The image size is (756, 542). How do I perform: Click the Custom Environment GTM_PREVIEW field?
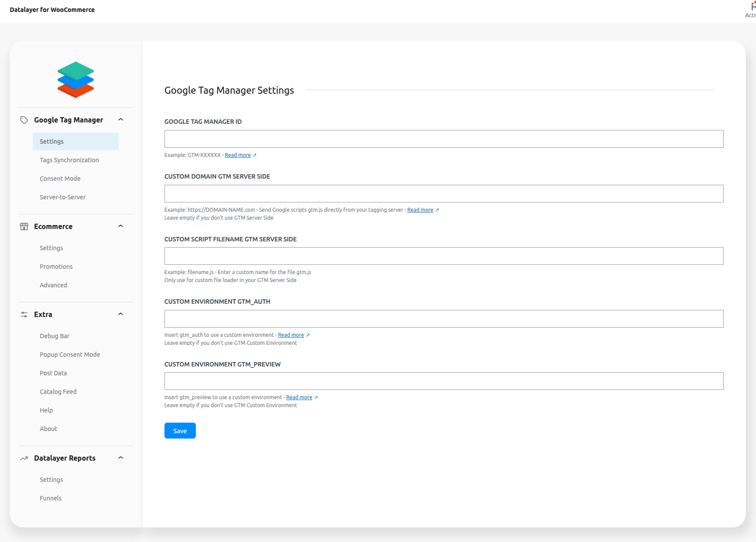pyautogui.click(x=444, y=381)
